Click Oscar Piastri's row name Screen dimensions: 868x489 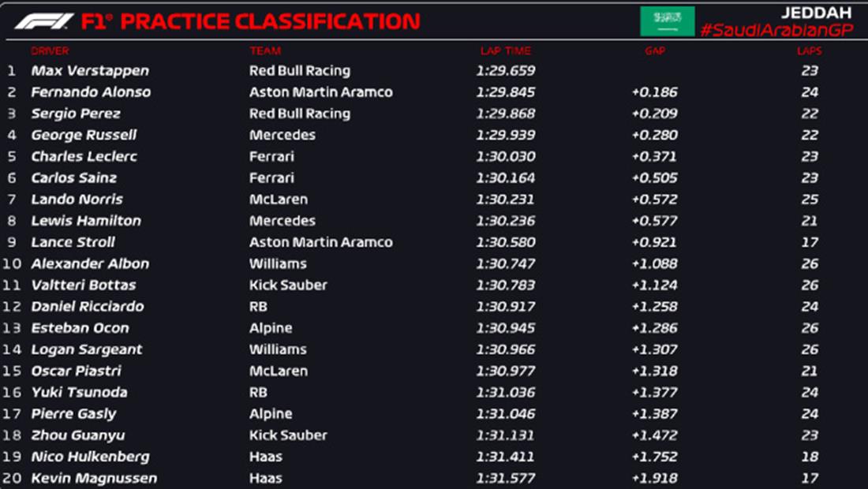[77, 371]
